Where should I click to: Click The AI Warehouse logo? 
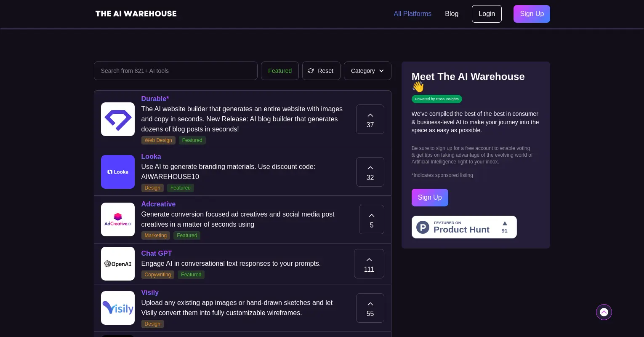coord(136,13)
